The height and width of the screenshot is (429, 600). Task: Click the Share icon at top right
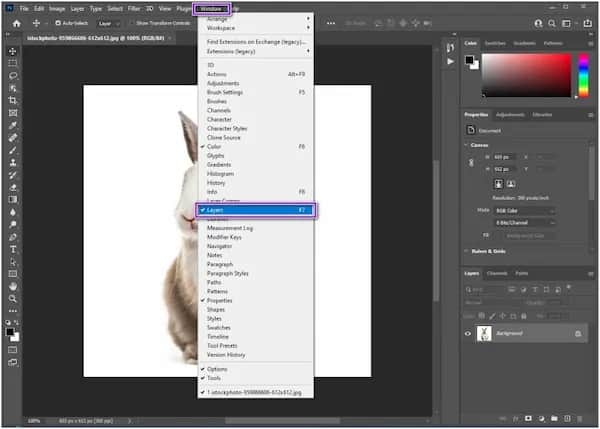pyautogui.click(x=588, y=23)
